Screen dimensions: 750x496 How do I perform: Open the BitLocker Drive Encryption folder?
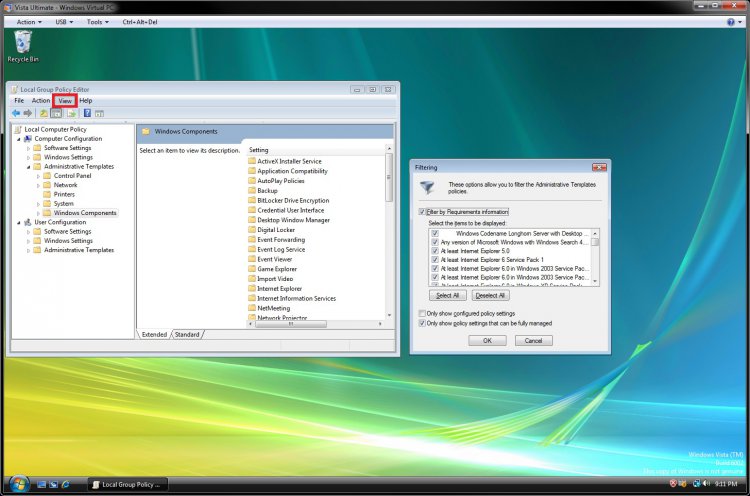[x=288, y=200]
